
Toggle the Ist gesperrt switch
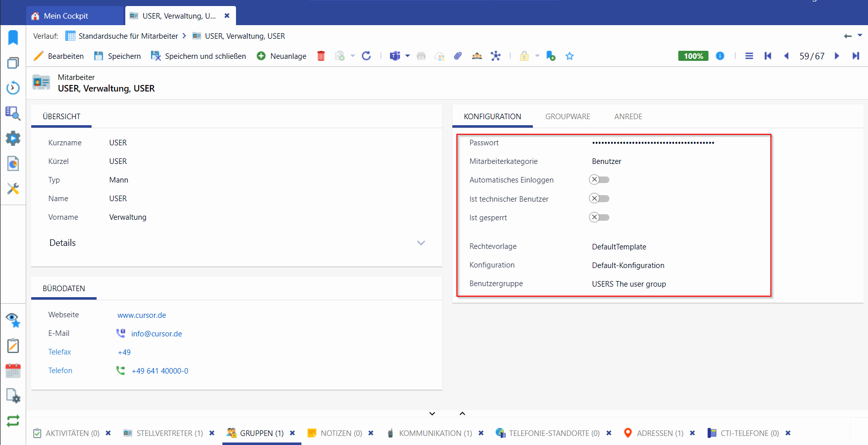pos(599,217)
